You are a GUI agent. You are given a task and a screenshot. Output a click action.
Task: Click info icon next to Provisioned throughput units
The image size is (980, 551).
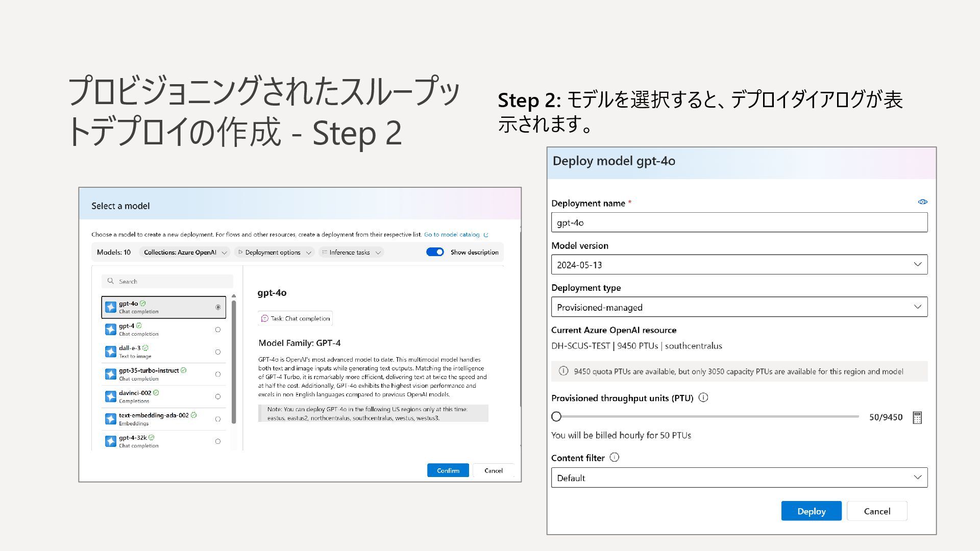point(703,398)
